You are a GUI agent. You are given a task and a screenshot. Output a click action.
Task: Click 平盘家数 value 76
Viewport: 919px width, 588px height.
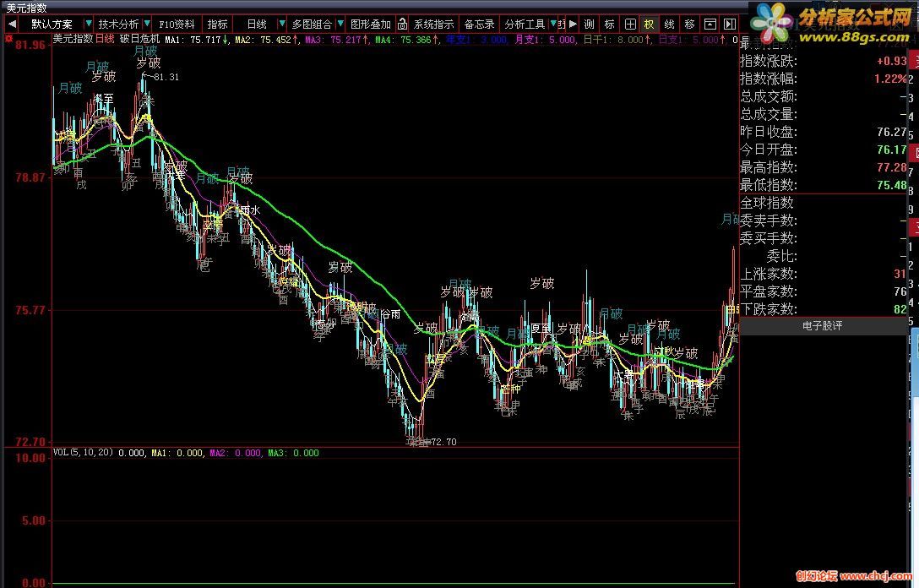pyautogui.click(x=900, y=291)
